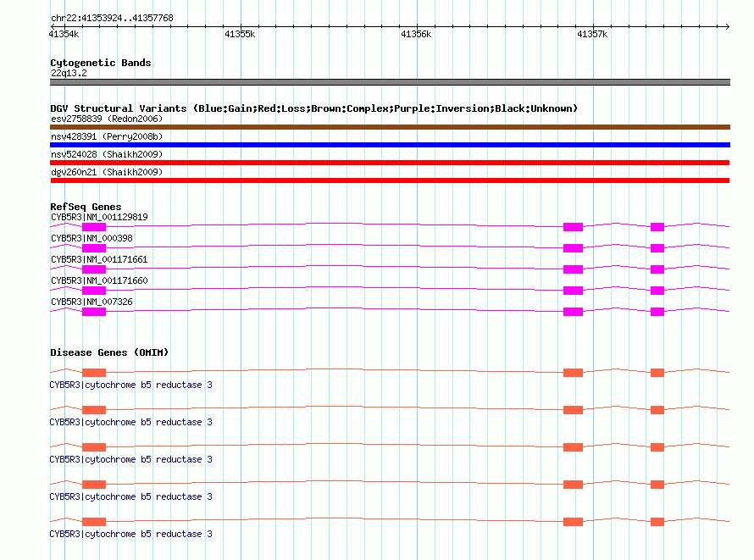754x560 pixels.
Task: Open the fourth OMIM CYB5R3|cytochrome b5 reductase 3 link
Action: click(130, 496)
